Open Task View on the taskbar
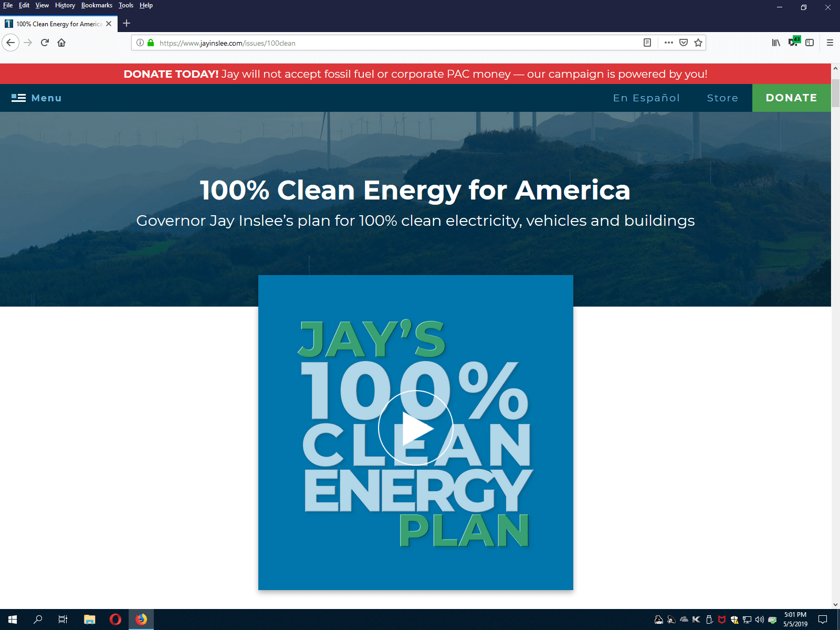 [63, 619]
